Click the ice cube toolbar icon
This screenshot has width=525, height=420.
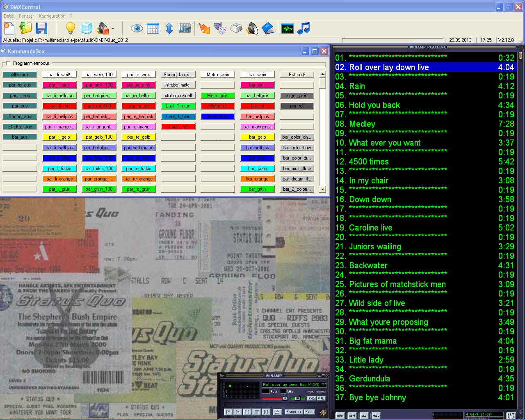click(x=87, y=28)
